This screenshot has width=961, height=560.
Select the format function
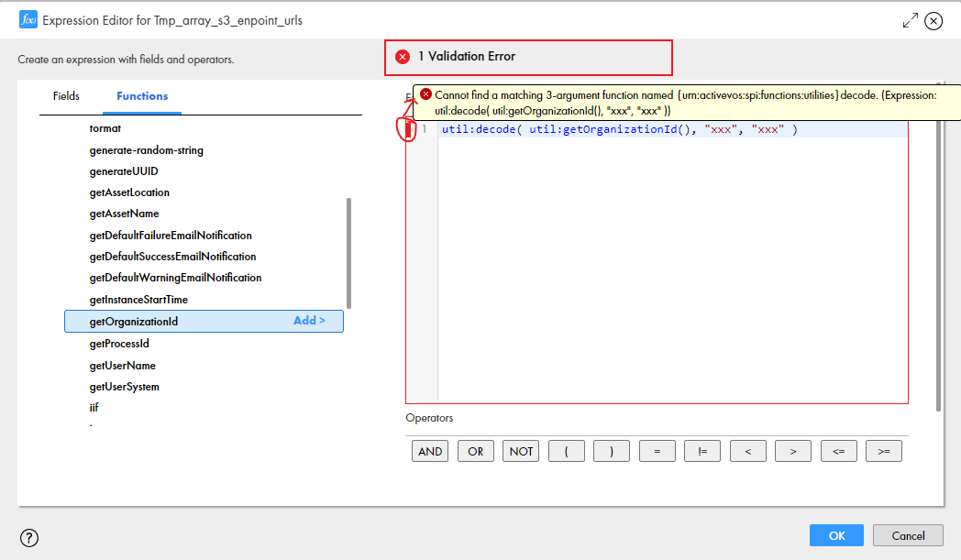tap(105, 128)
